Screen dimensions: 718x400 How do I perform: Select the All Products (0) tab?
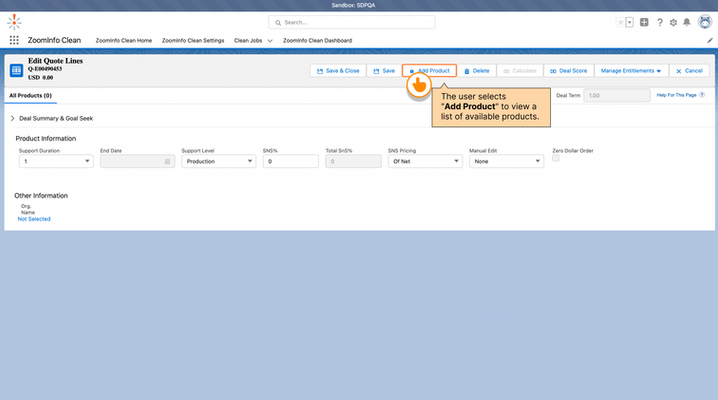coord(30,96)
